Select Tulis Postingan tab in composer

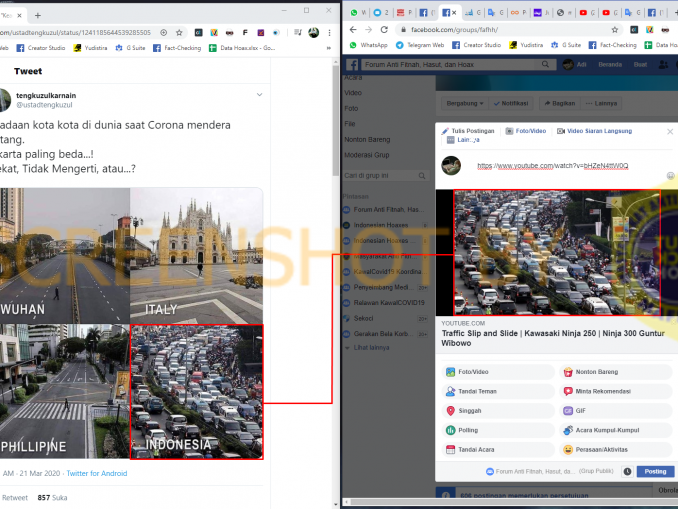[468, 131]
